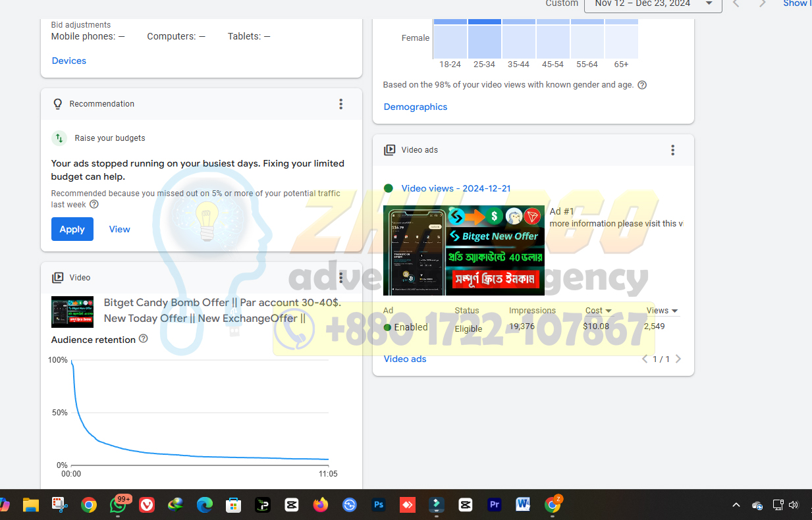This screenshot has width=812, height=520.
Task: Click the 'Ad #1' label
Action: click(562, 211)
